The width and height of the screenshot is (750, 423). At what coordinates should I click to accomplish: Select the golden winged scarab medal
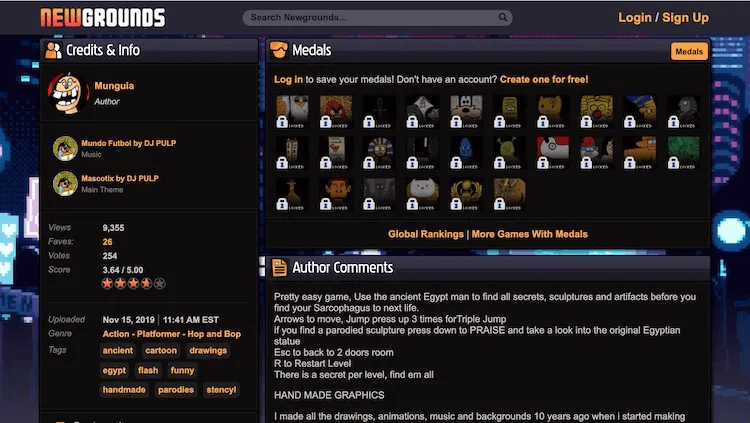pyautogui.click(x=466, y=194)
